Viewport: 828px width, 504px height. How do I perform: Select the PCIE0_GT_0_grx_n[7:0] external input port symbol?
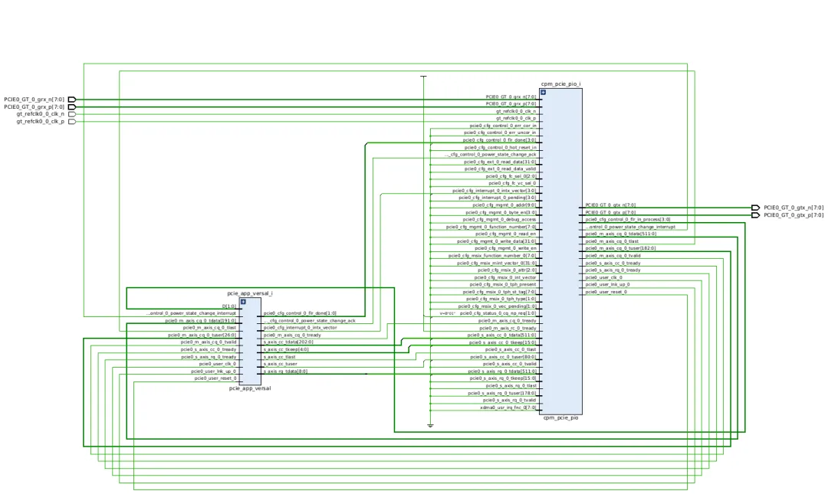[72, 100]
